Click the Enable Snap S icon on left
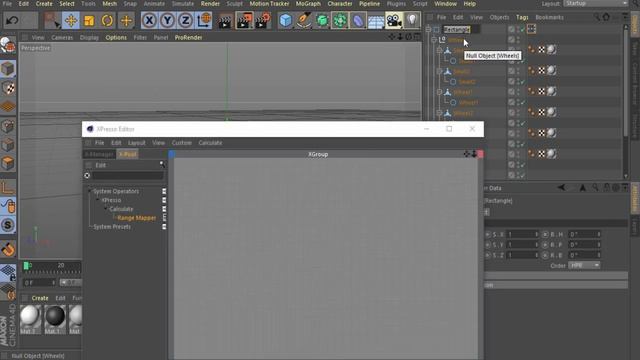Viewport: 640px width, 360px height. tap(8, 225)
